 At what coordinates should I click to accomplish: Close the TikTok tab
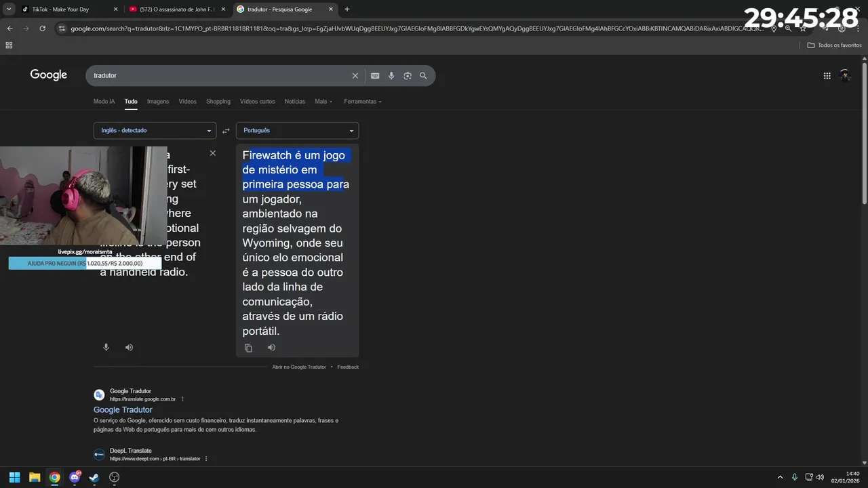click(115, 9)
